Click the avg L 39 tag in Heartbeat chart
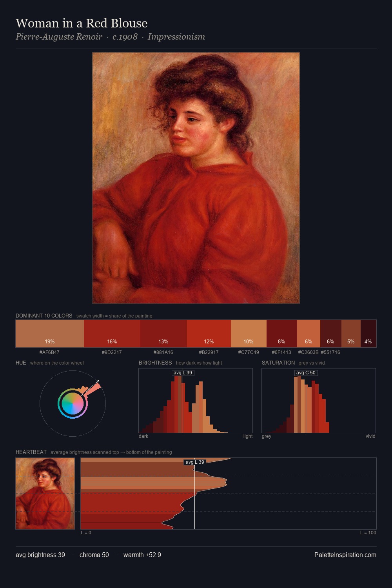Viewport: 392px width, 588px height. click(195, 462)
